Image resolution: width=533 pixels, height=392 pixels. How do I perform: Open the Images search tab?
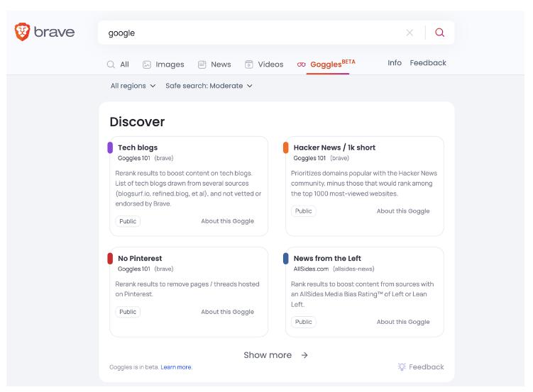(163, 65)
